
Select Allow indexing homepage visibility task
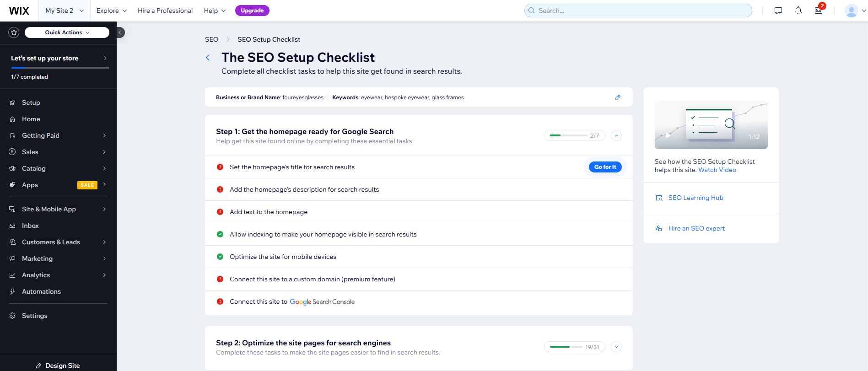[419, 234]
